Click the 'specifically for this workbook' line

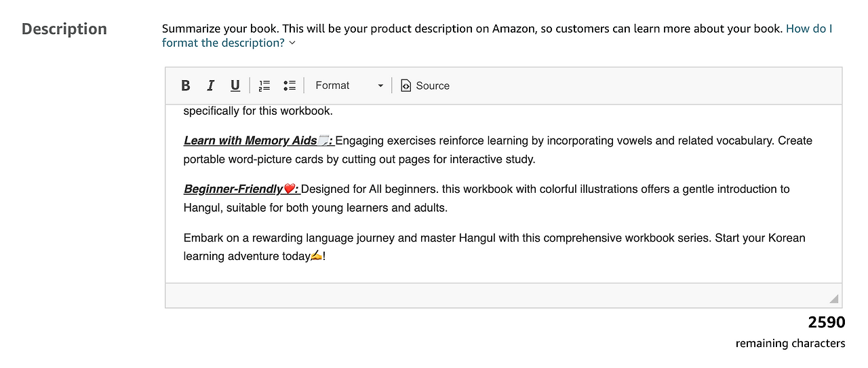pyautogui.click(x=258, y=111)
